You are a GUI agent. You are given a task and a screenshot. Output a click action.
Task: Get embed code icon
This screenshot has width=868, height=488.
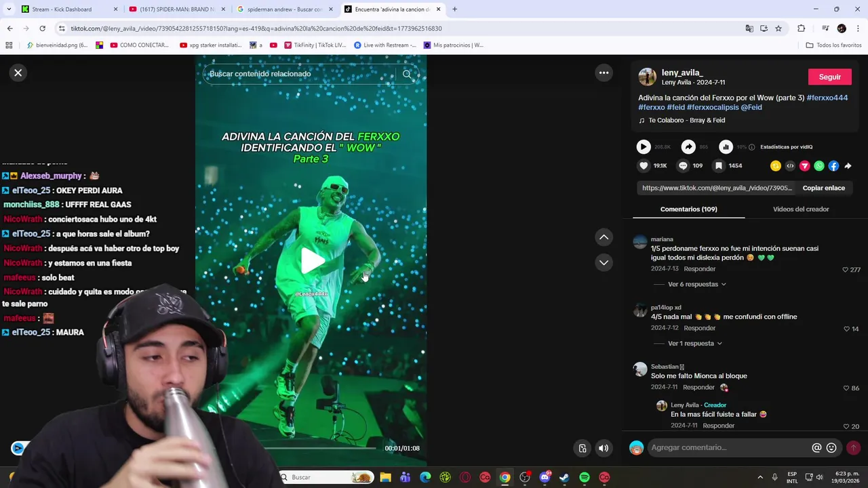[x=790, y=165]
